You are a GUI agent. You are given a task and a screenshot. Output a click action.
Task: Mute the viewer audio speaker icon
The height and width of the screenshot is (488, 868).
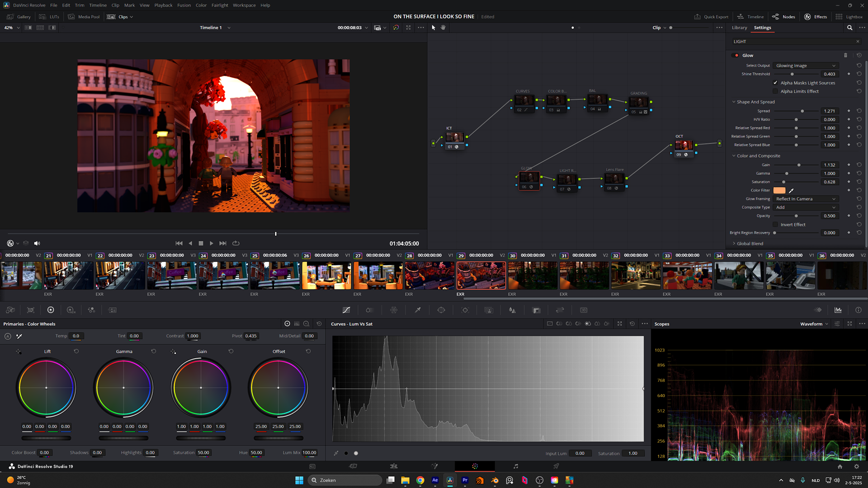click(37, 243)
